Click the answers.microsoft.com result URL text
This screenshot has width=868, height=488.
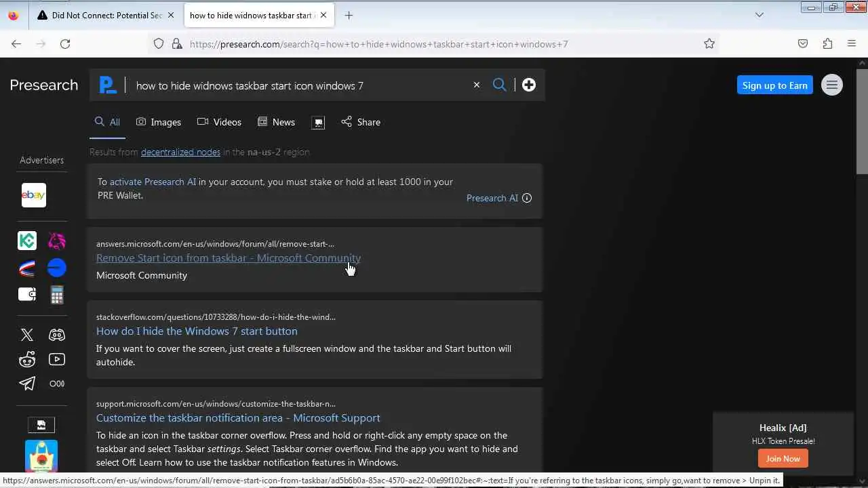point(215,244)
